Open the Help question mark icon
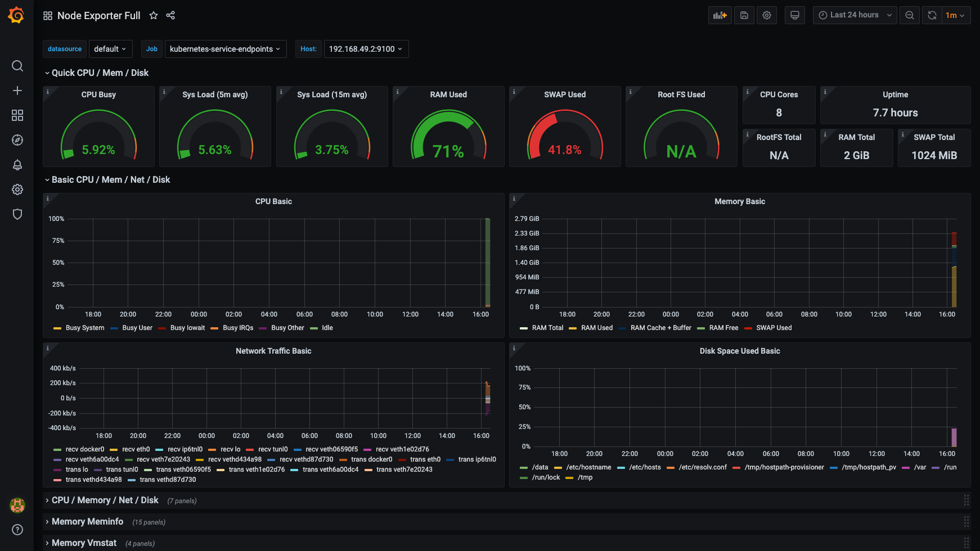 pos(17,530)
